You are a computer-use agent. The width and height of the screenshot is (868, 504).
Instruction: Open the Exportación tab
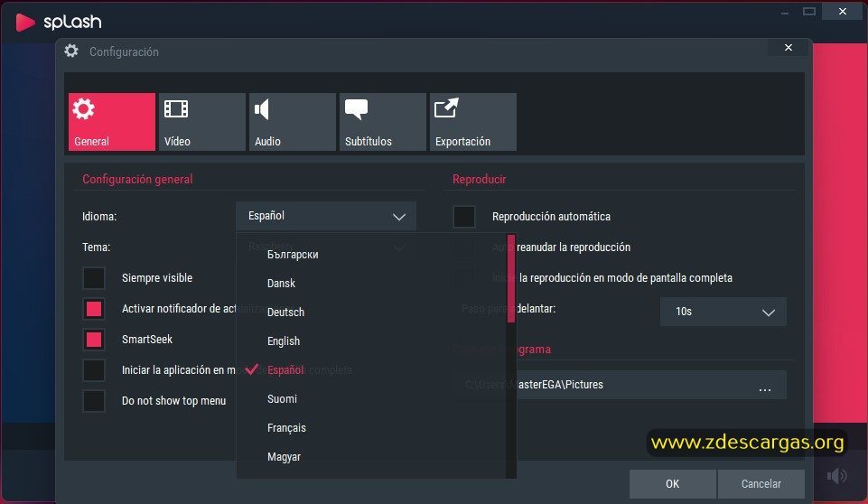point(473,122)
